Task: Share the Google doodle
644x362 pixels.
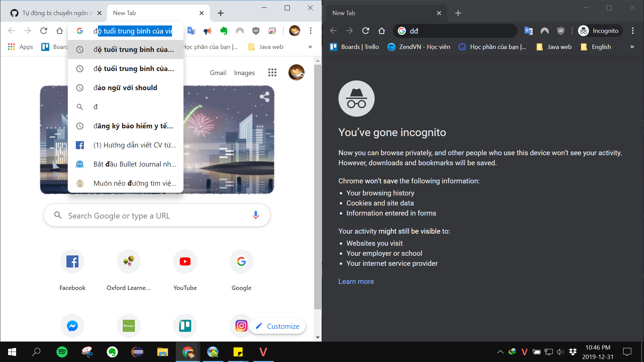Action: [265, 97]
